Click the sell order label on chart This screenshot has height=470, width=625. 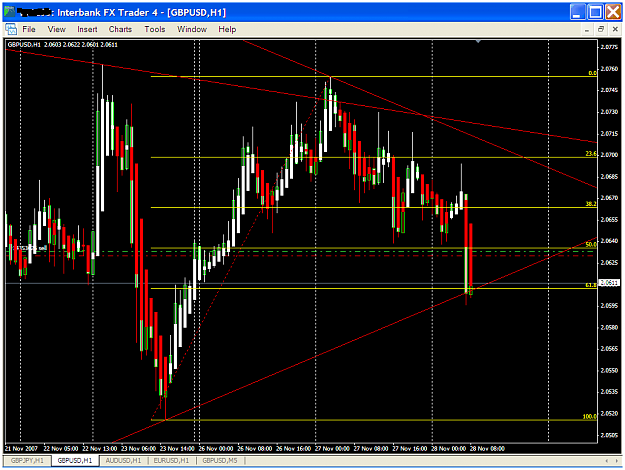point(31,248)
